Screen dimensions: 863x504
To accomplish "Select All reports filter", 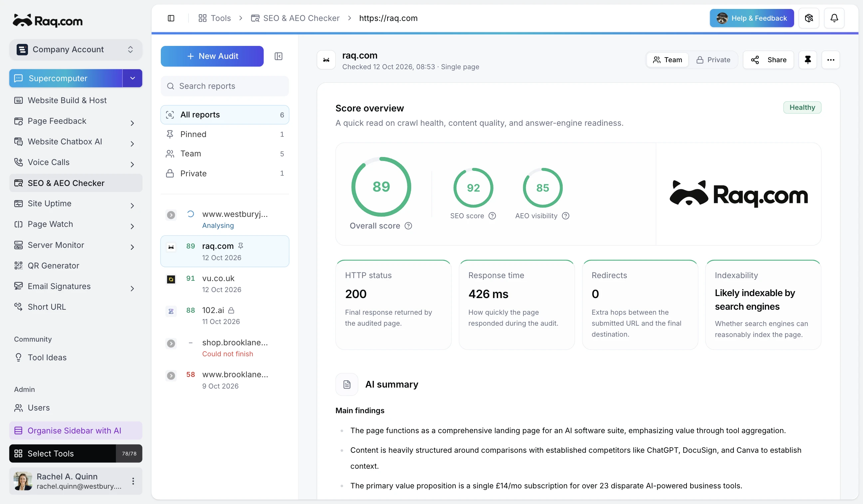I will coord(225,115).
